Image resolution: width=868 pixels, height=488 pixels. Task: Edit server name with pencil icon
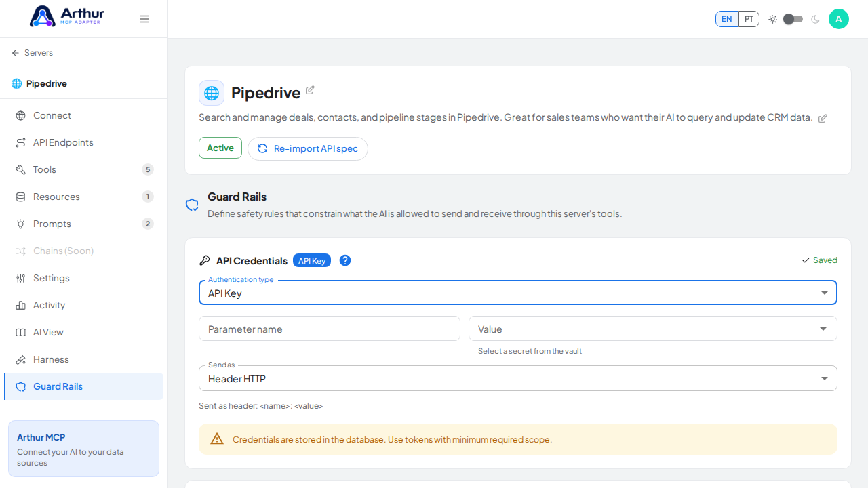point(310,90)
